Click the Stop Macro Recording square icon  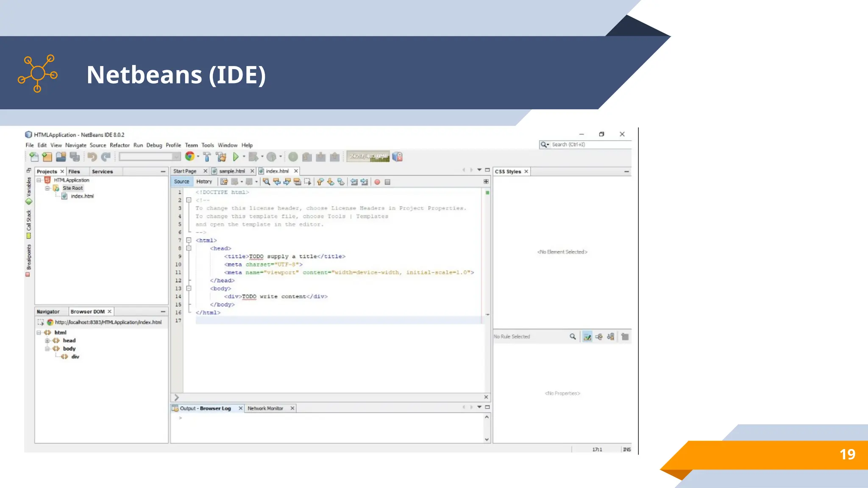point(387,182)
